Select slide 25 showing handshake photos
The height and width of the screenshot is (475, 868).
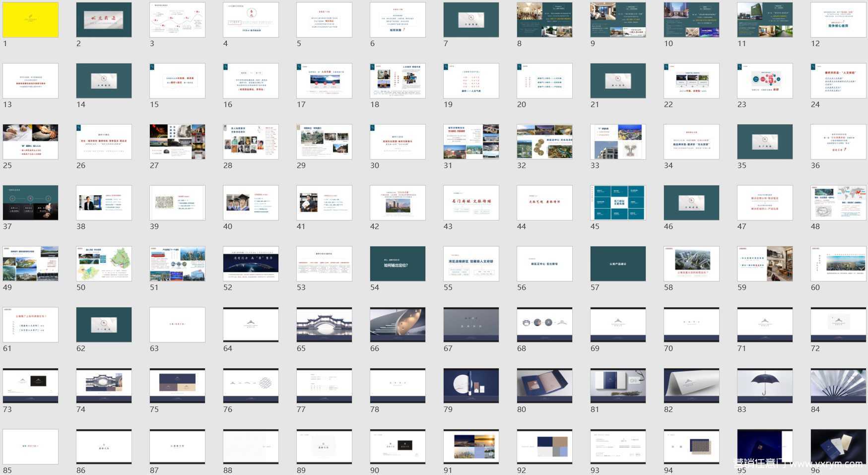(x=30, y=142)
